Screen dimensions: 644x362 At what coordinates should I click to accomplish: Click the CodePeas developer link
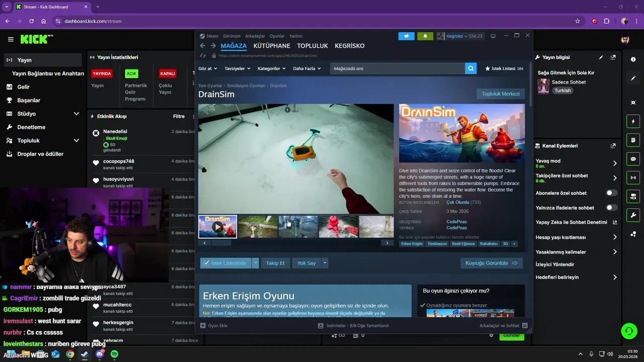pyautogui.click(x=456, y=222)
